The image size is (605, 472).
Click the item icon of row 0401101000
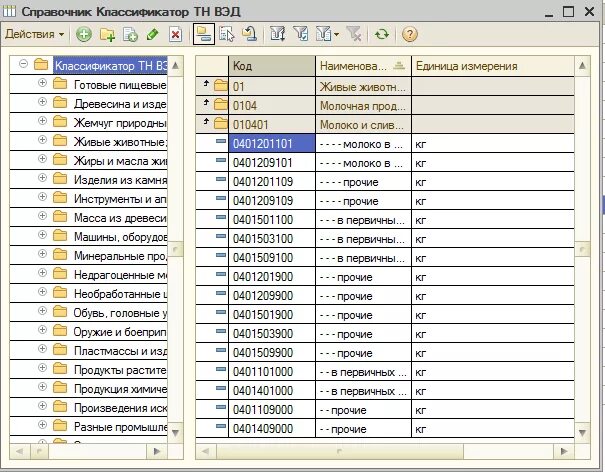tap(221, 369)
